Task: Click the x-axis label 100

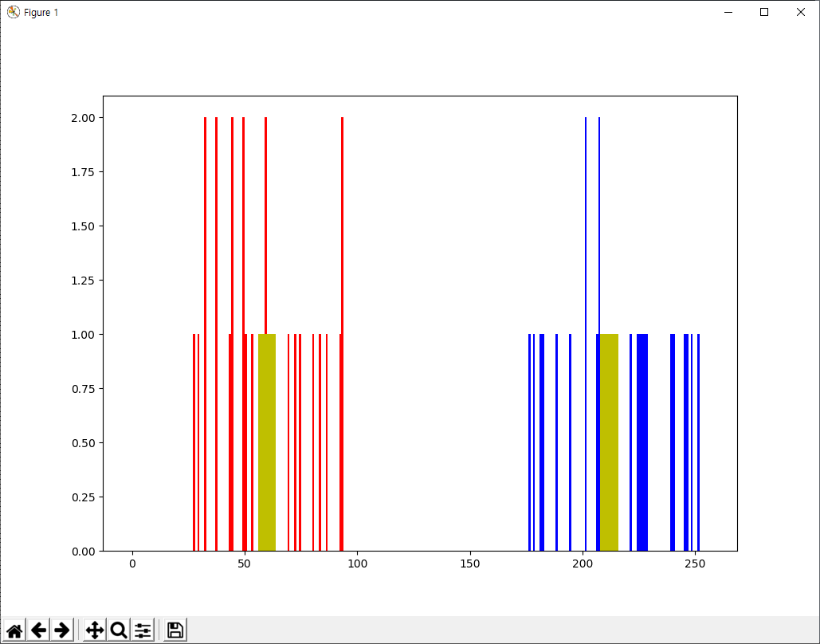Action: coord(357,564)
